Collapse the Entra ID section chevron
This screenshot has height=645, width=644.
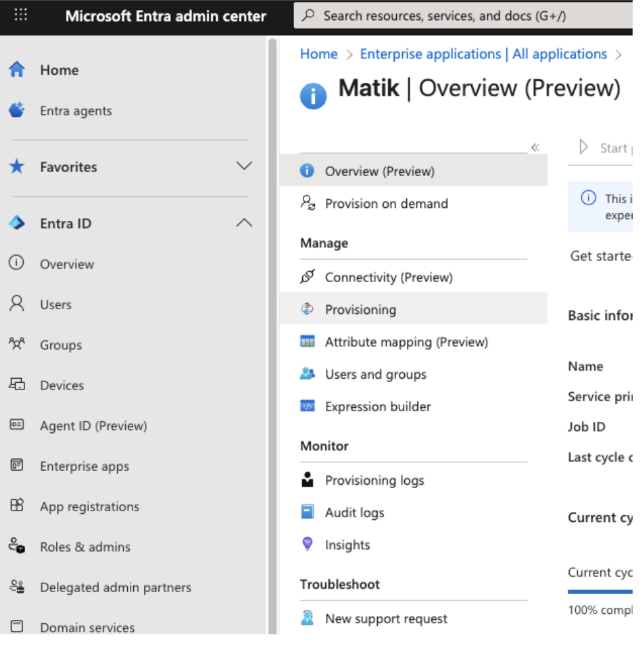244,223
